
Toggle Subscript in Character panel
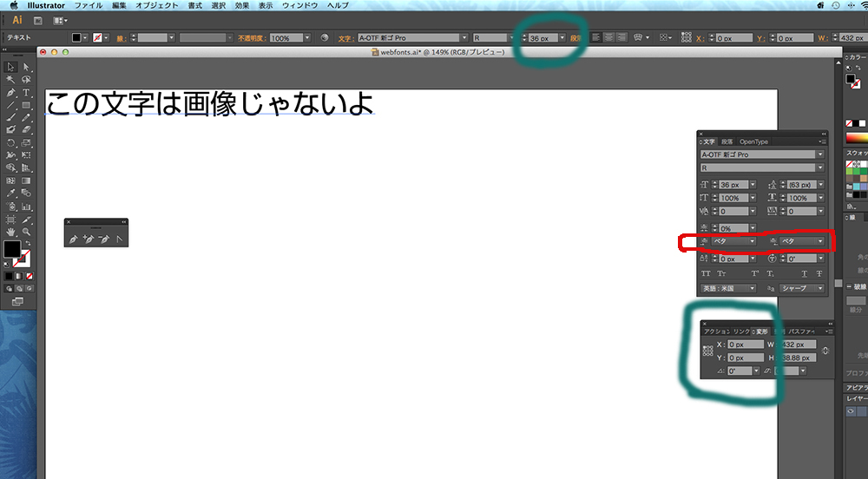770,273
